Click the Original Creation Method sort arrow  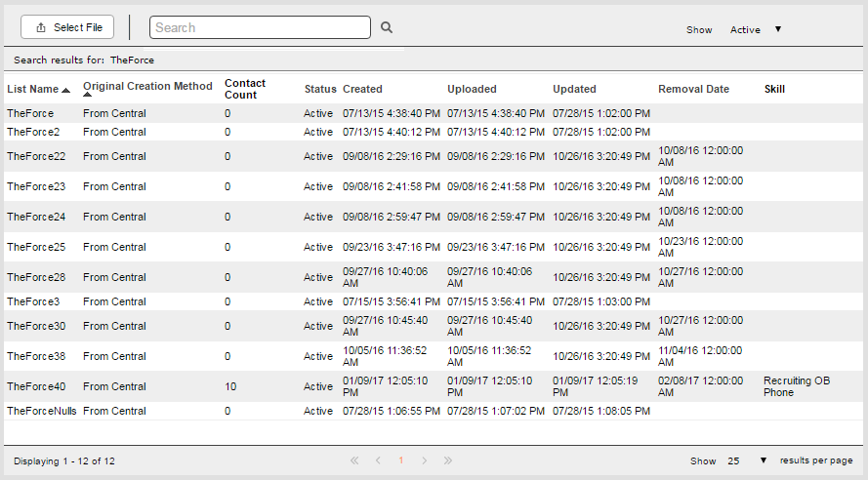(88, 95)
